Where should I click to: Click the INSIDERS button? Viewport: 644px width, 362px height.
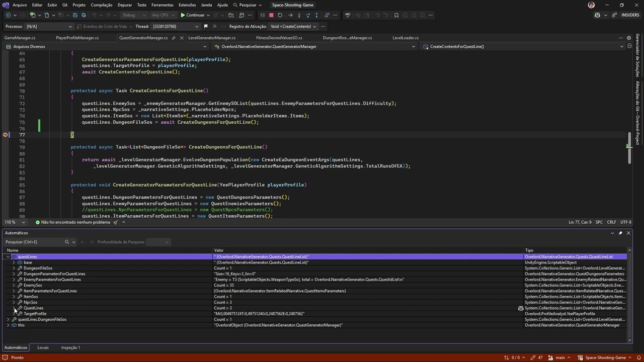click(630, 15)
